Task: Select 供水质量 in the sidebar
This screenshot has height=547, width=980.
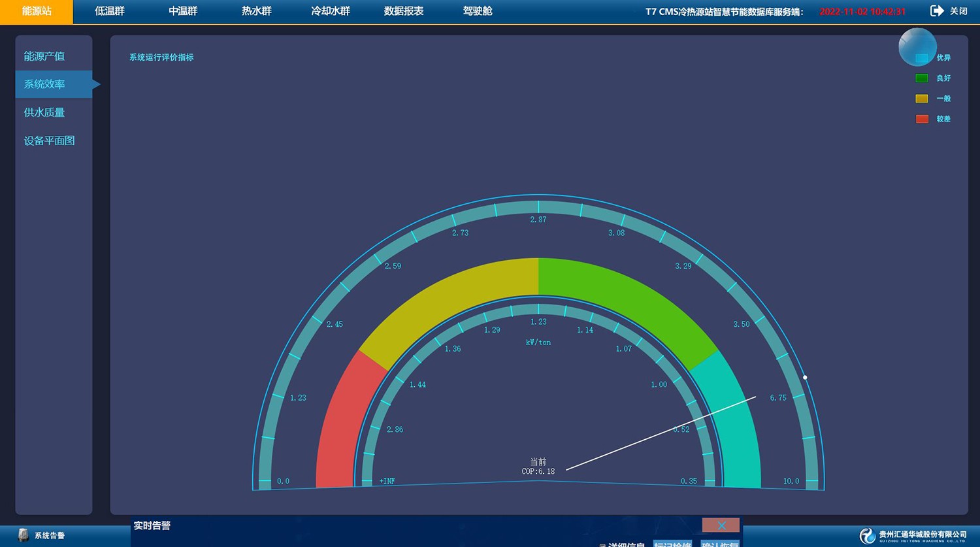Action: (44, 112)
